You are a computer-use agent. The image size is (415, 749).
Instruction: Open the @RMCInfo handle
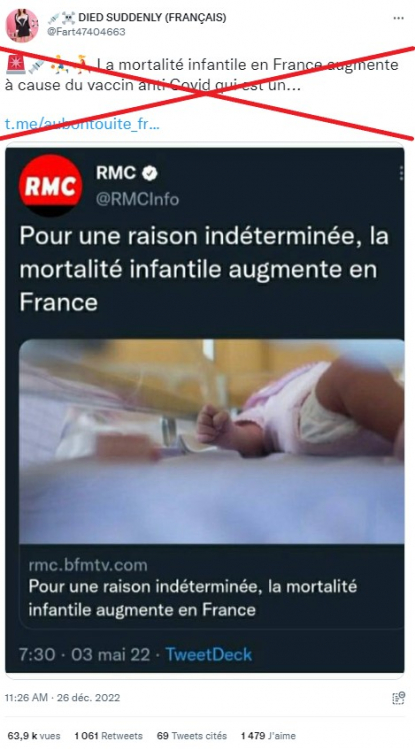coord(138,199)
